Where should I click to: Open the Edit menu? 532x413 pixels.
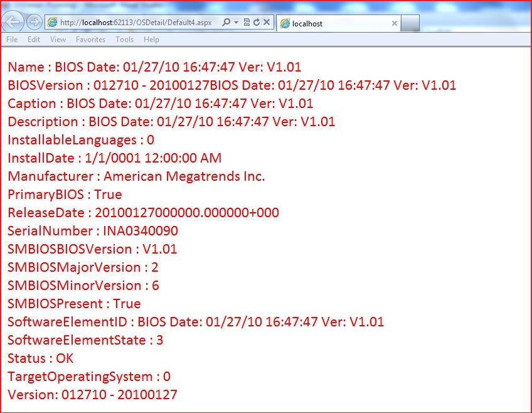pyautogui.click(x=34, y=40)
